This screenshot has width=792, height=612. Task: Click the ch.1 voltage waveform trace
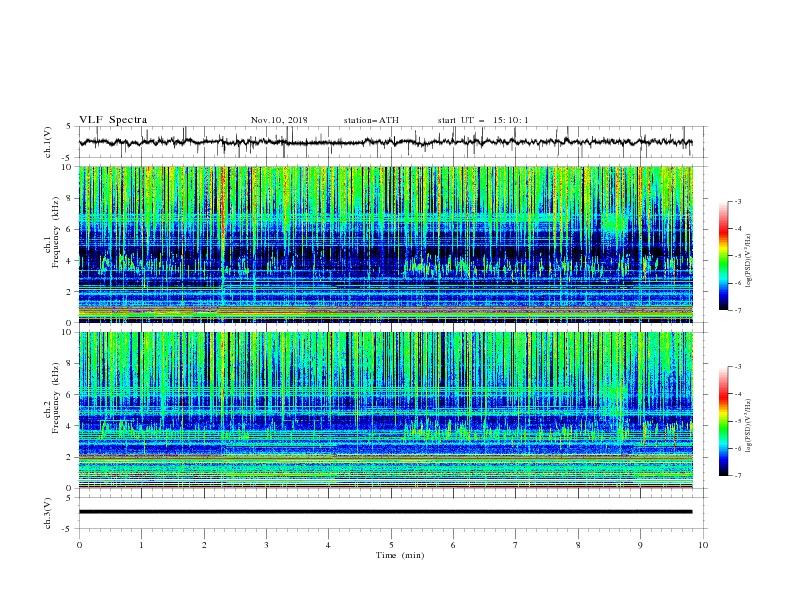(385, 142)
